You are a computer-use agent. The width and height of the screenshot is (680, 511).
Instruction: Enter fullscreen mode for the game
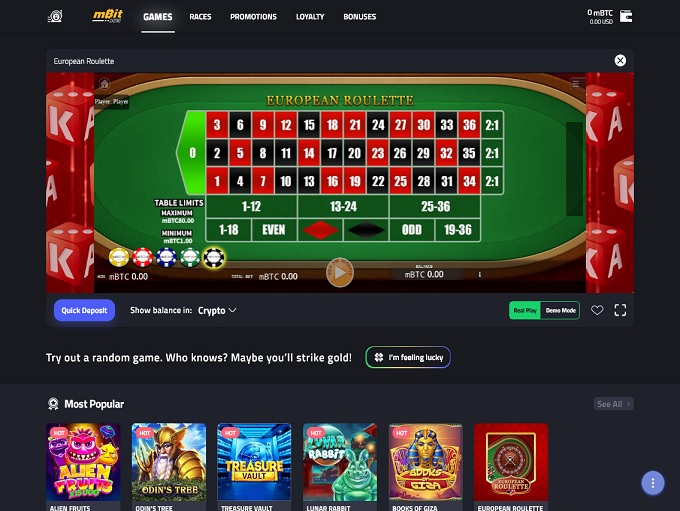tap(620, 310)
